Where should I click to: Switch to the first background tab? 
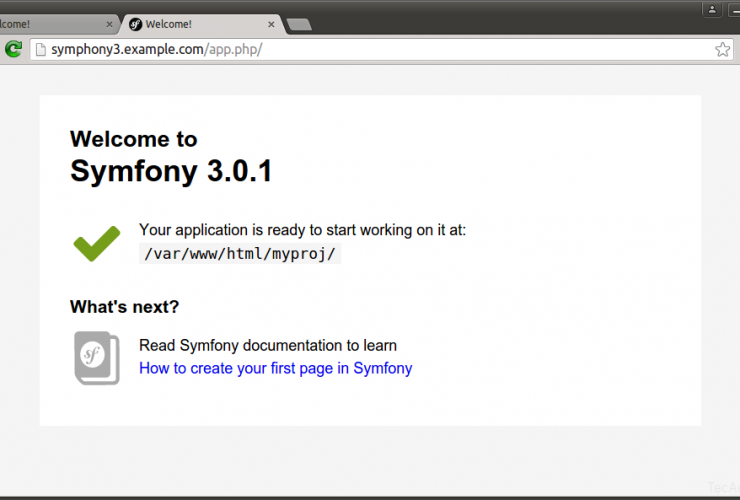coord(40,23)
